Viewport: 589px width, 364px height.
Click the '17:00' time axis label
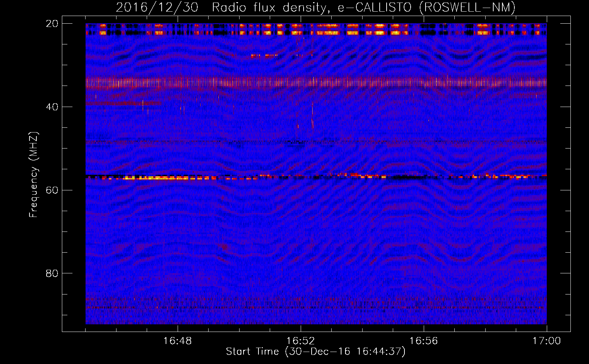click(x=547, y=341)
